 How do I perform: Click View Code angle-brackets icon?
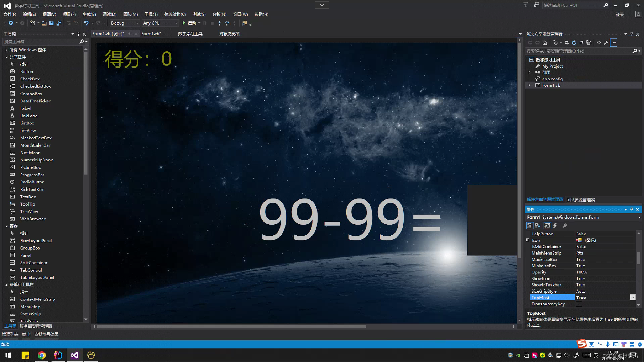599,43
